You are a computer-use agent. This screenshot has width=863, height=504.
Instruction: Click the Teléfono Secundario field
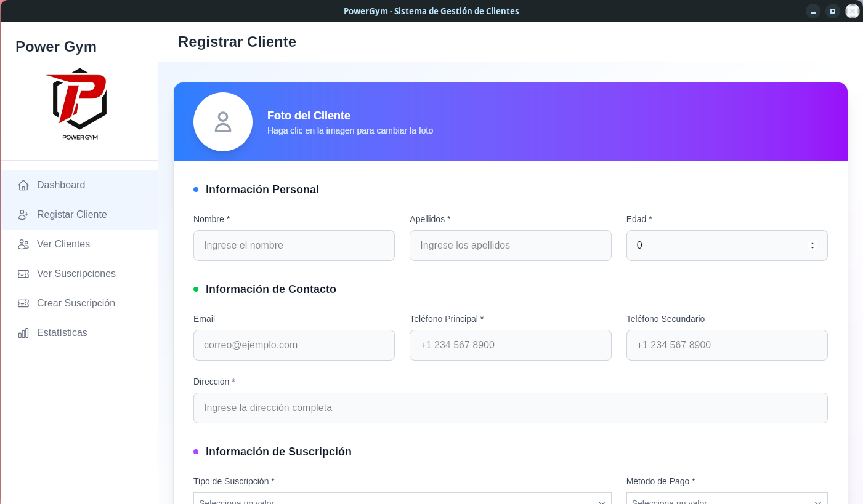click(727, 345)
